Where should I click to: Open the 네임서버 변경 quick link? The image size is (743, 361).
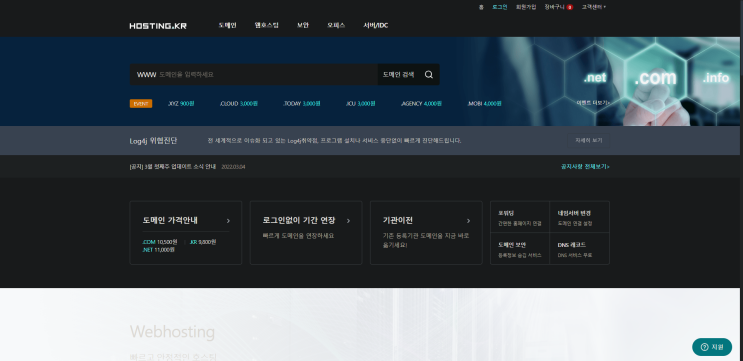coord(580,217)
